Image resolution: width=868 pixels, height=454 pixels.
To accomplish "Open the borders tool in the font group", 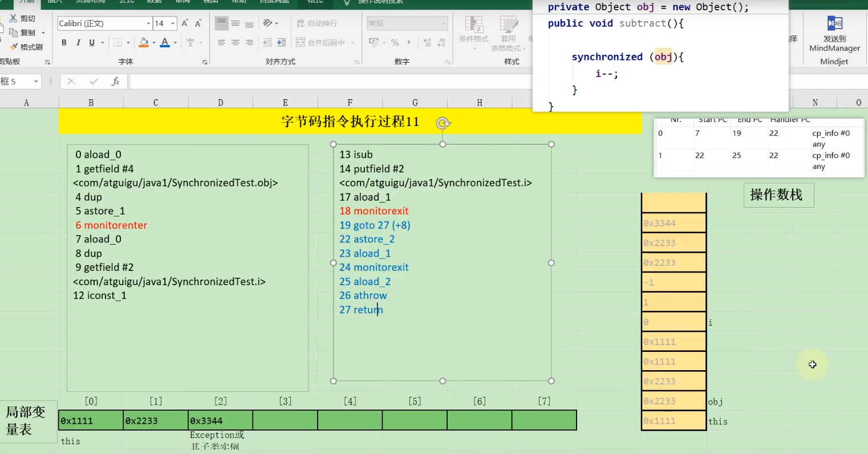I will pyautogui.click(x=117, y=43).
